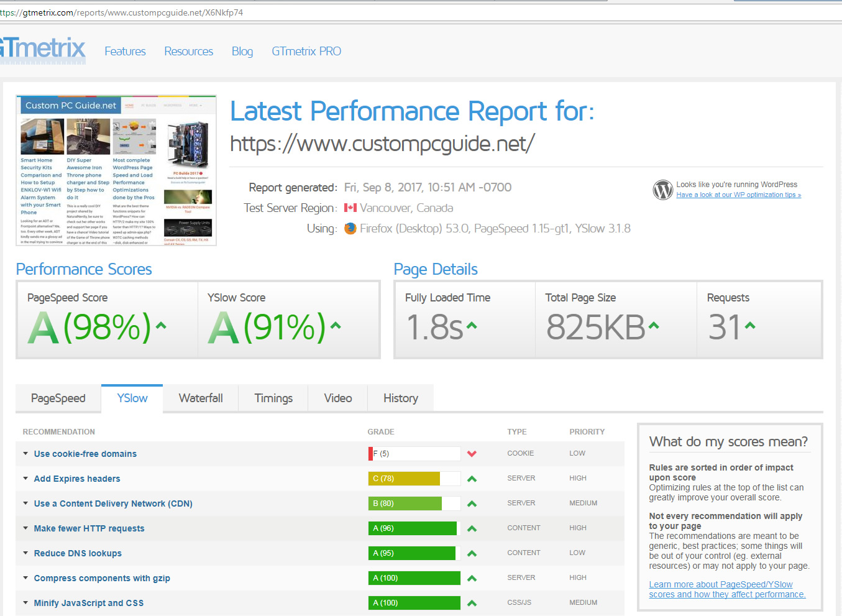Click the TYPE column header
This screenshot has width=842, height=616.
(517, 432)
